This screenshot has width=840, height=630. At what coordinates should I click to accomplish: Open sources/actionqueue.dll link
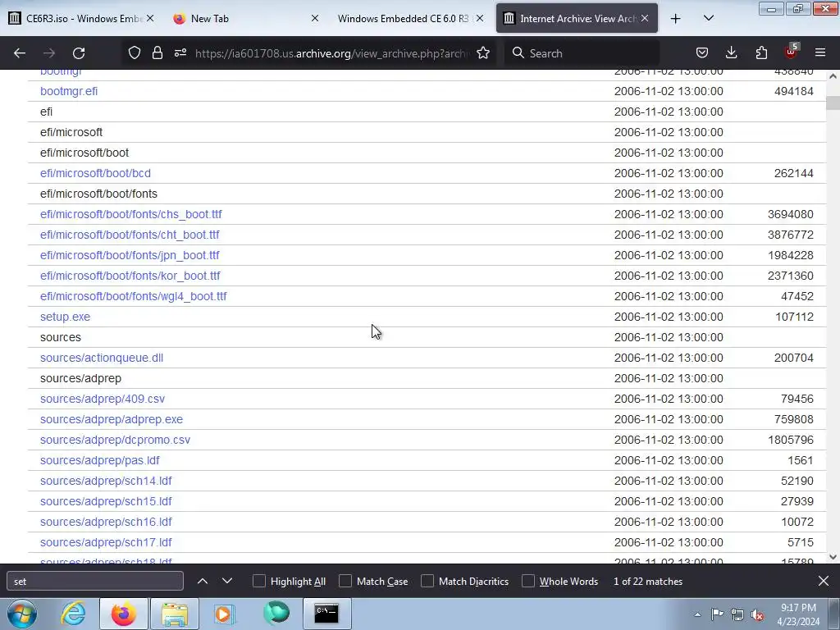pyautogui.click(x=101, y=358)
